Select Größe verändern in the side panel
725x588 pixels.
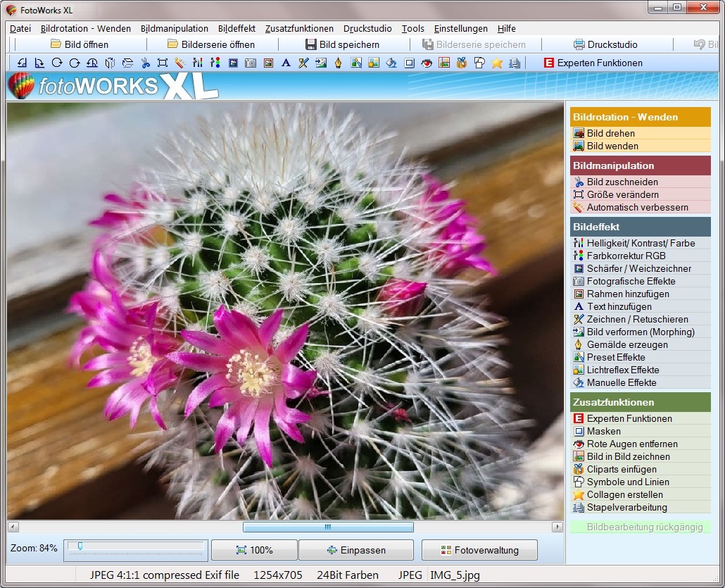641,194
